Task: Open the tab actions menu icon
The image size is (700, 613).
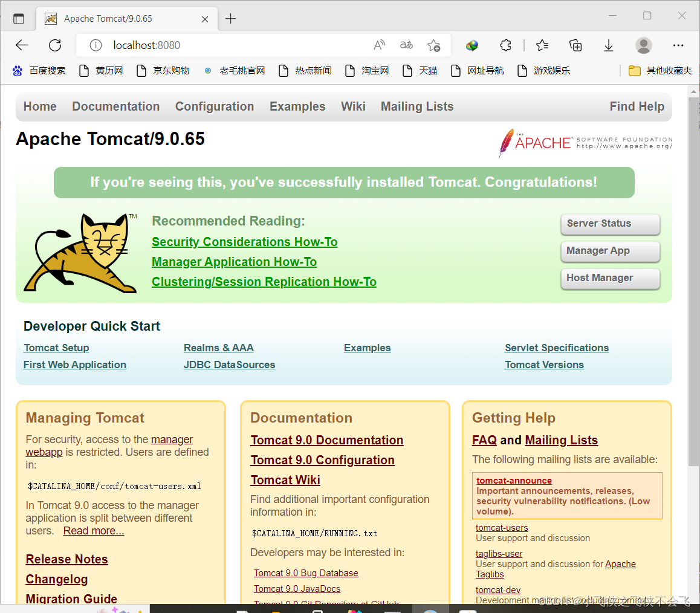Action: [x=19, y=19]
